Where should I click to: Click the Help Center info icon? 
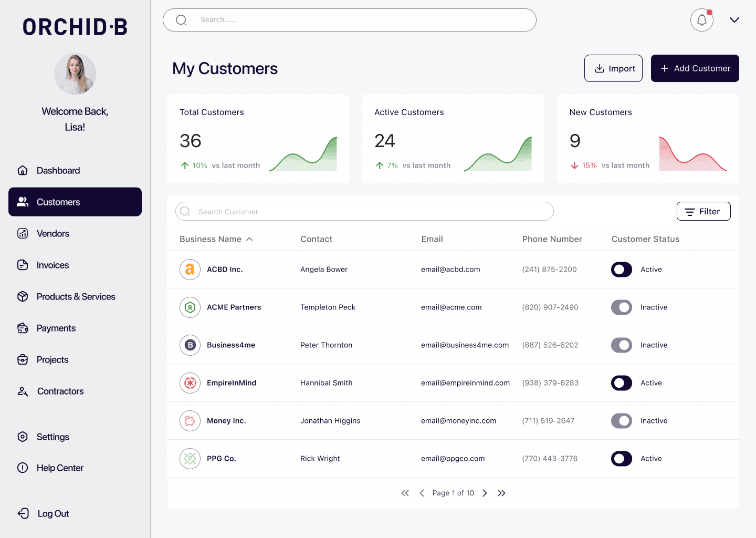click(23, 468)
